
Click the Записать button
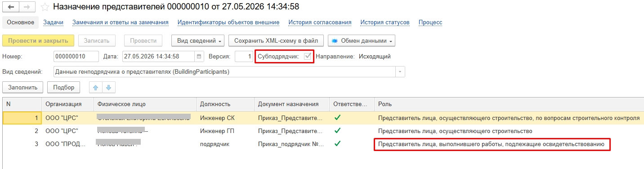(x=97, y=40)
